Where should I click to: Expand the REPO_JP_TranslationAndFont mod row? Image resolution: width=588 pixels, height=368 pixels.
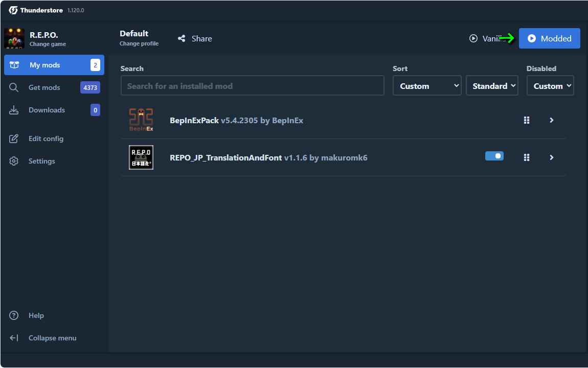551,157
